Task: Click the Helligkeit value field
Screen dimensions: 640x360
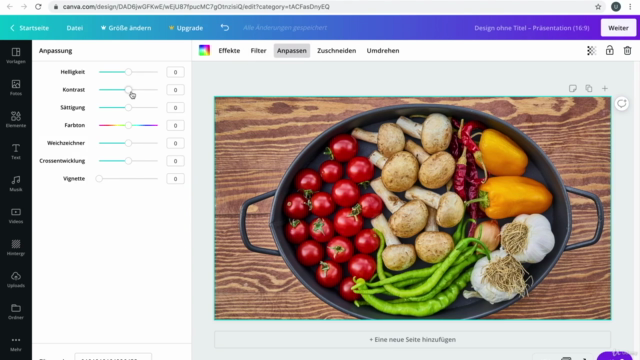Action: pos(175,72)
